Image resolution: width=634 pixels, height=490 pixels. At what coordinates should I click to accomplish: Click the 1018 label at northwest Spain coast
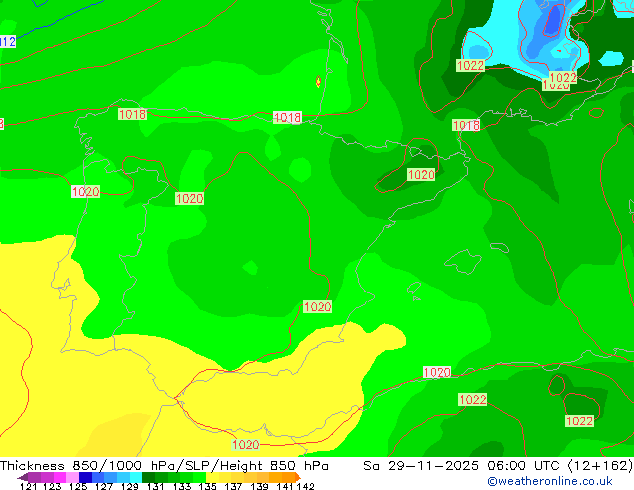pos(133,114)
